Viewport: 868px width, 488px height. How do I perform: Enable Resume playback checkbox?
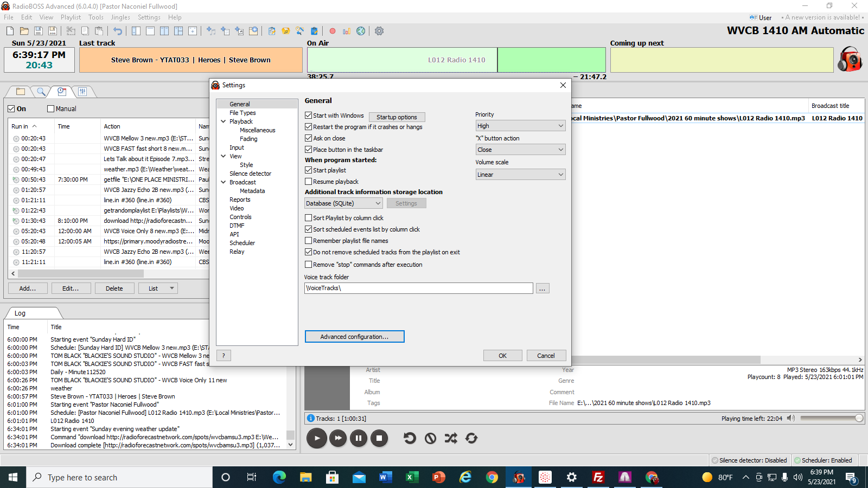(x=308, y=182)
